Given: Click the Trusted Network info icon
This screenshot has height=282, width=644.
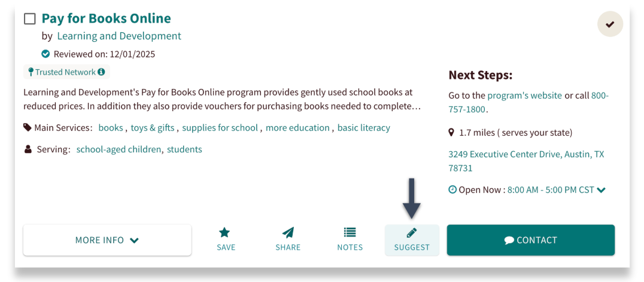Looking at the screenshot, I should click(101, 72).
